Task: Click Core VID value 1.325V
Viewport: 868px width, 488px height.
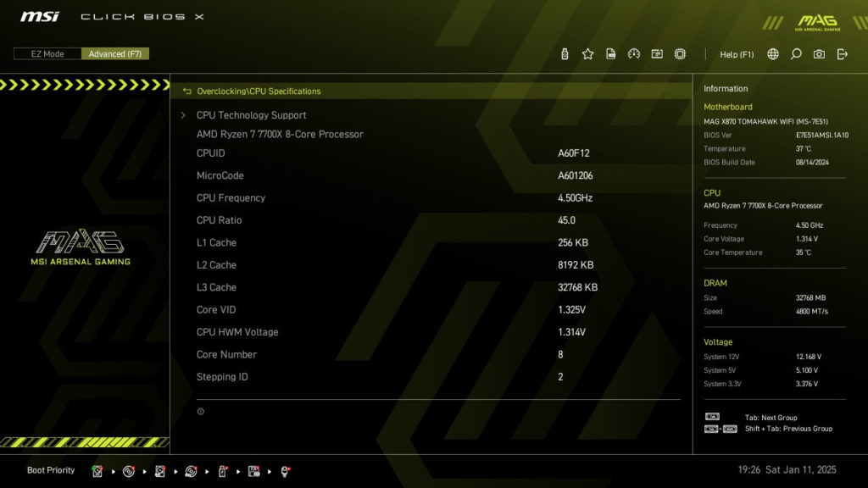Action: click(x=571, y=310)
